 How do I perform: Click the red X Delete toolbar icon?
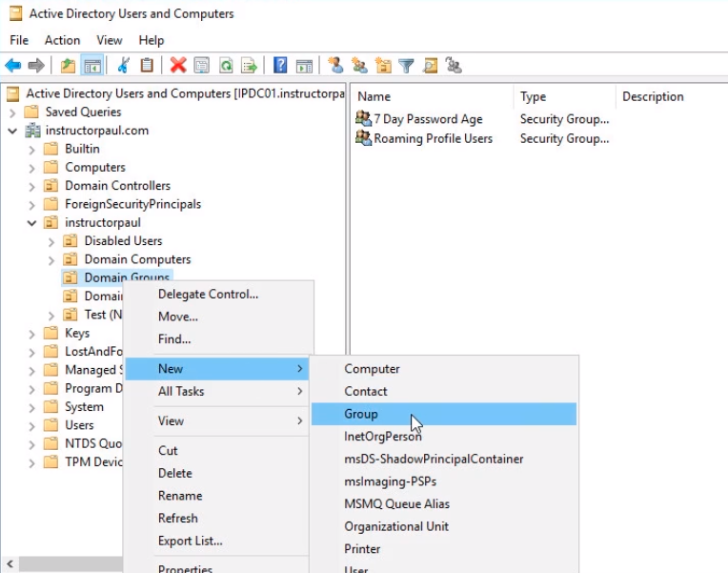pos(178,66)
